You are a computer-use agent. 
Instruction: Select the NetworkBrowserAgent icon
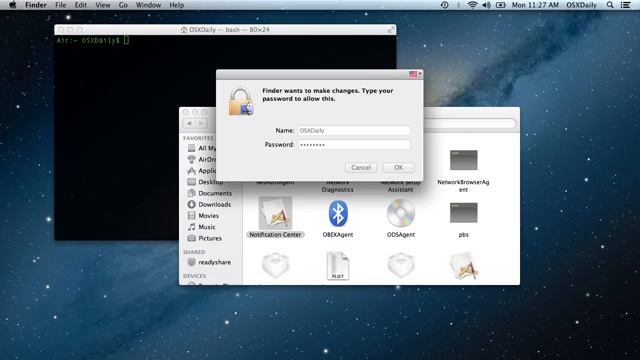click(464, 160)
